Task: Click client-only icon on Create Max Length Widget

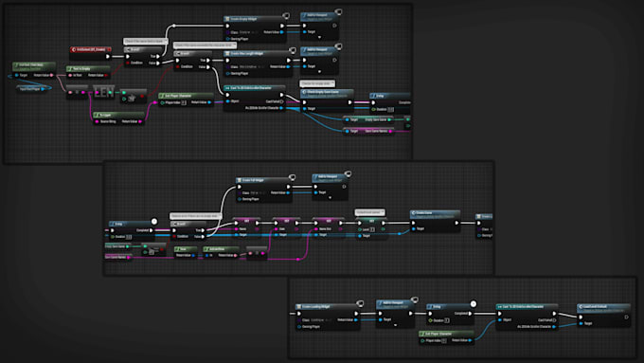Action: coord(293,50)
